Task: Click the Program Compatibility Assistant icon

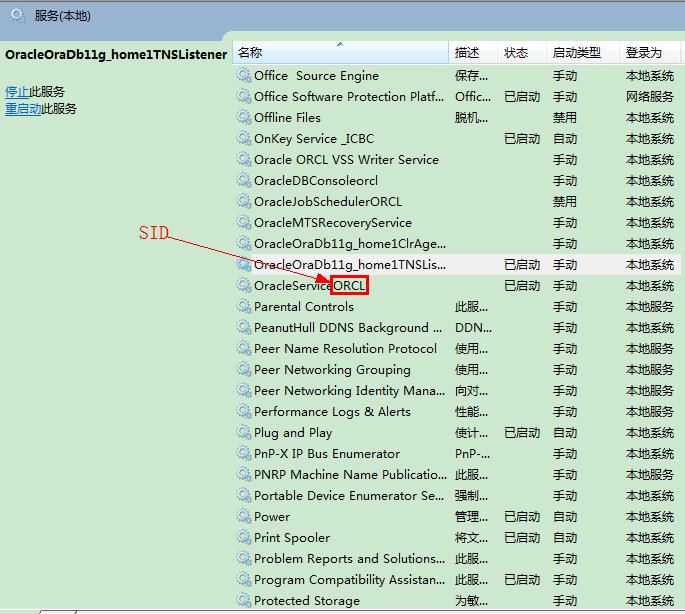Action: tap(243, 579)
